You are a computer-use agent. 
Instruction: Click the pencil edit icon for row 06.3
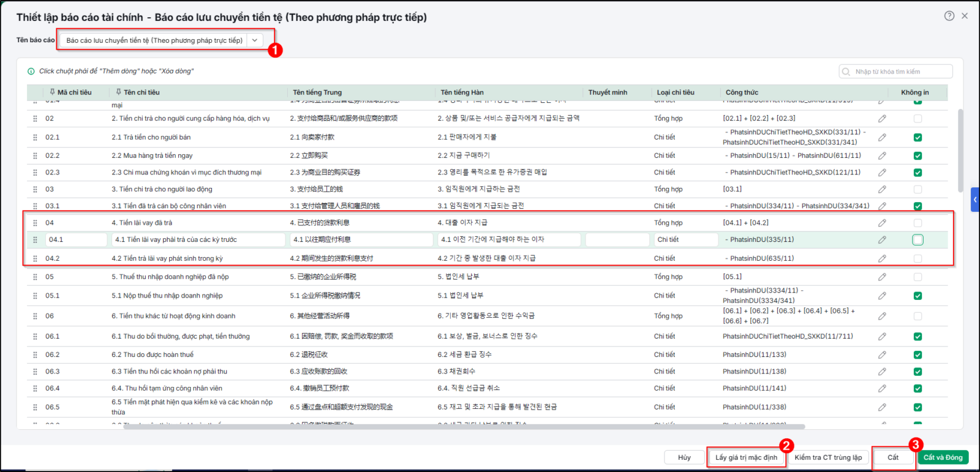point(882,372)
